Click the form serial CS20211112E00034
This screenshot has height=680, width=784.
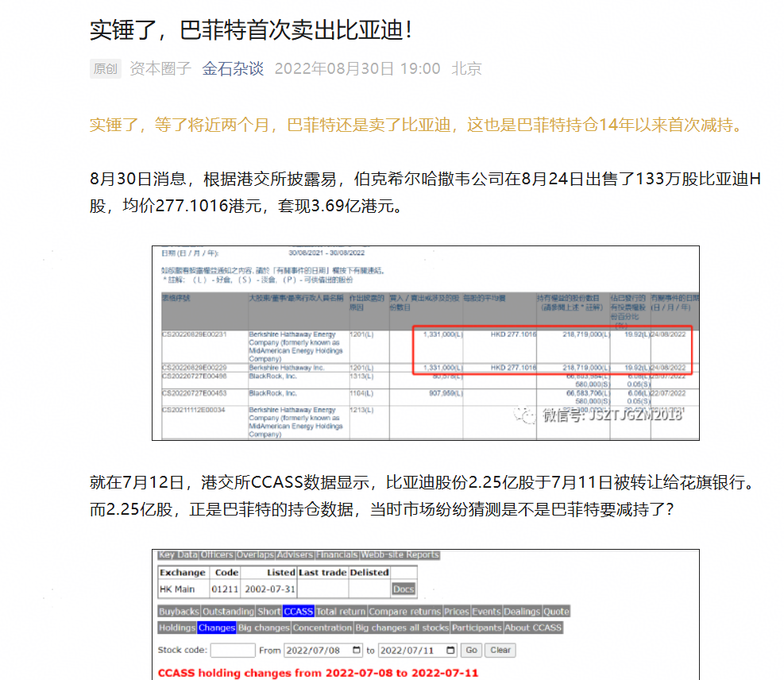(x=194, y=410)
